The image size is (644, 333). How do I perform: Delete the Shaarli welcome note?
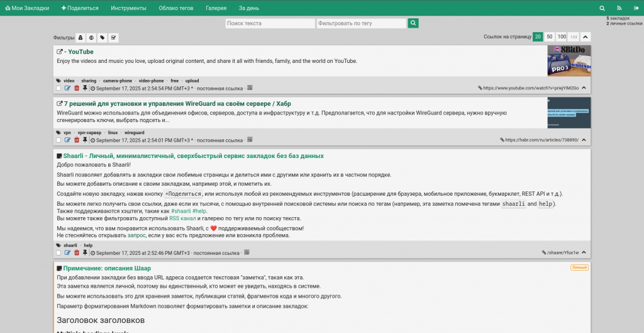pos(76,252)
